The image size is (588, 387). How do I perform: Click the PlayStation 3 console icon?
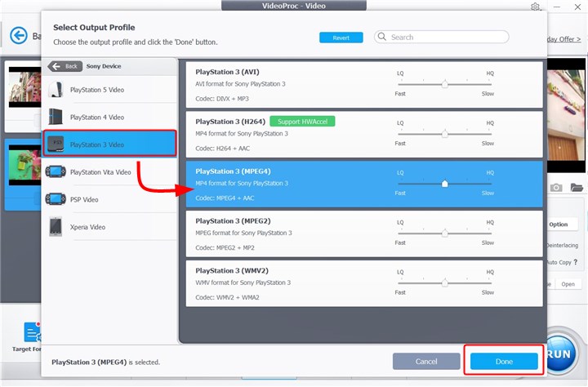tap(56, 144)
